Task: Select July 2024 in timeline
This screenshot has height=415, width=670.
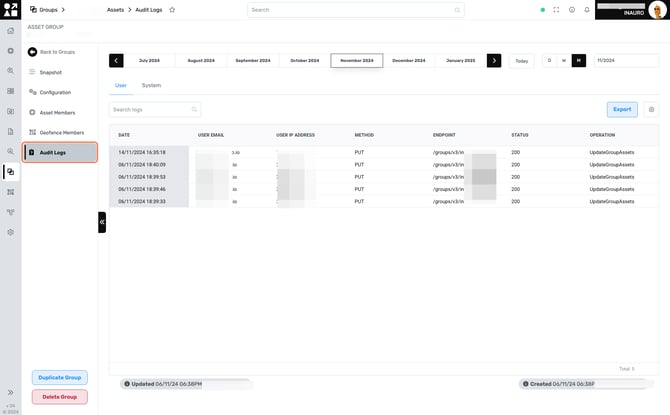Action: tap(149, 61)
